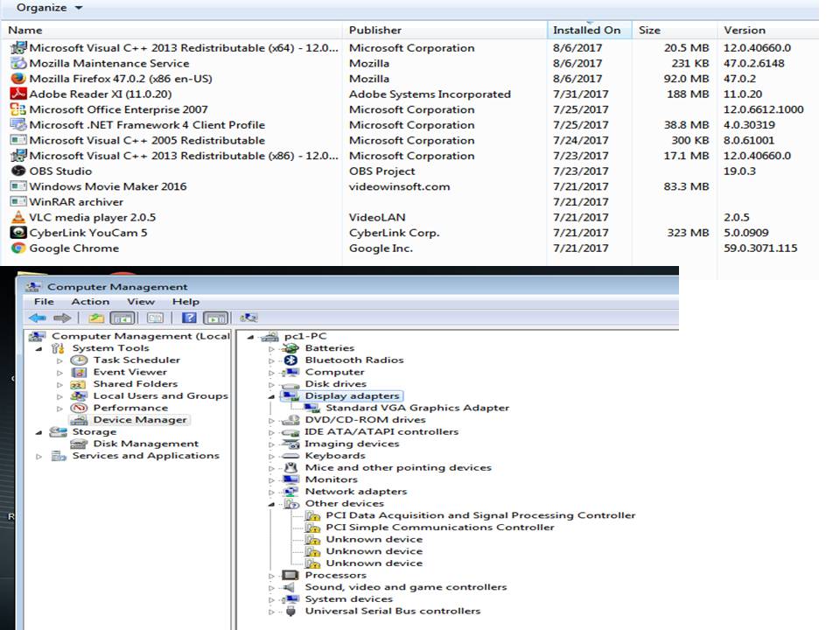Click the Event Viewer tree icon

[x=79, y=372]
